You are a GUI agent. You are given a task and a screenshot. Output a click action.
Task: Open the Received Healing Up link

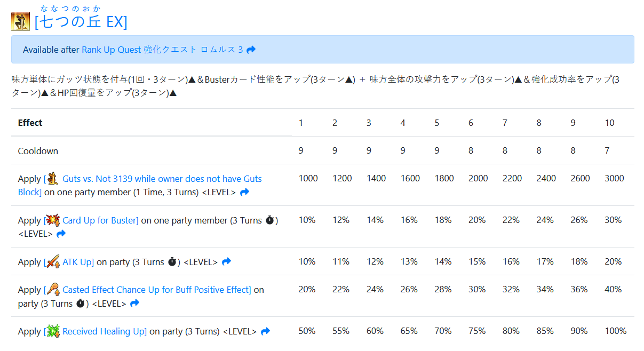click(x=104, y=331)
